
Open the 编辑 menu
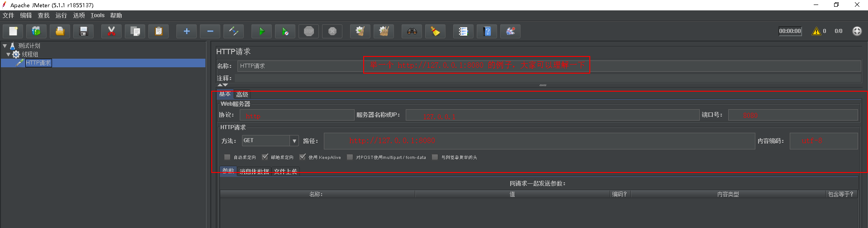click(26, 15)
